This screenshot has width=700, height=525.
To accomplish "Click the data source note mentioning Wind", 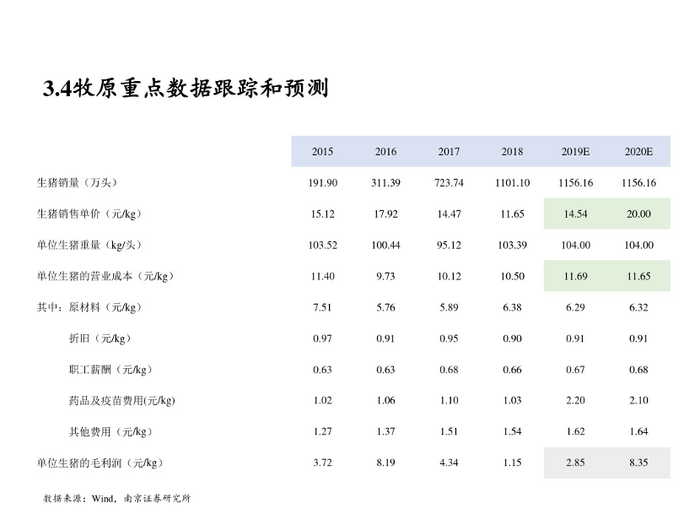I will 117,499.
